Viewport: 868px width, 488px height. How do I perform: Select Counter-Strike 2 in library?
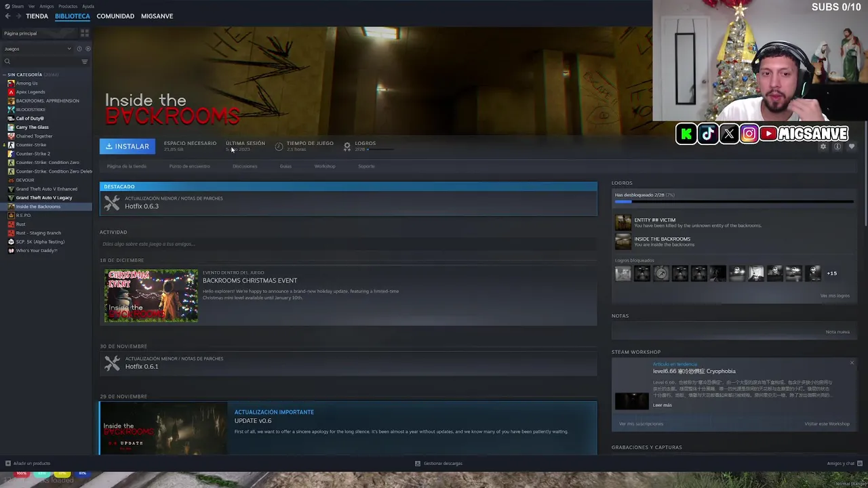[x=33, y=154]
